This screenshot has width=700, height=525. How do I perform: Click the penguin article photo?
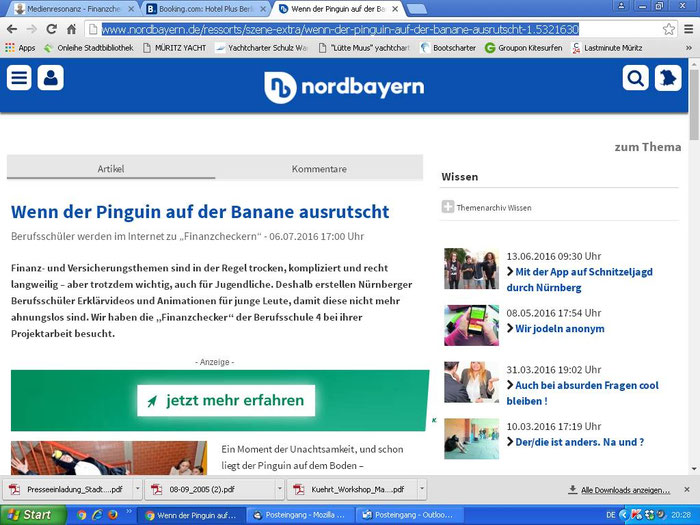tap(109, 458)
